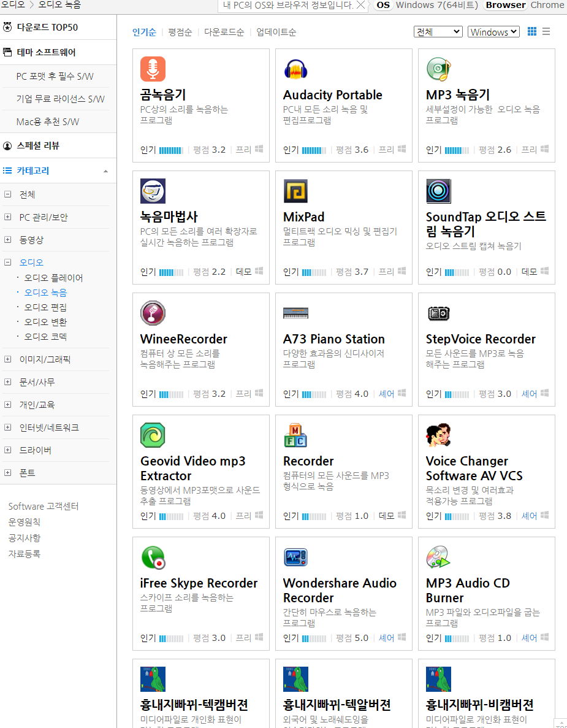
Task: Click the 데모 label on 녹음마법사 card
Action: pyautogui.click(x=243, y=272)
